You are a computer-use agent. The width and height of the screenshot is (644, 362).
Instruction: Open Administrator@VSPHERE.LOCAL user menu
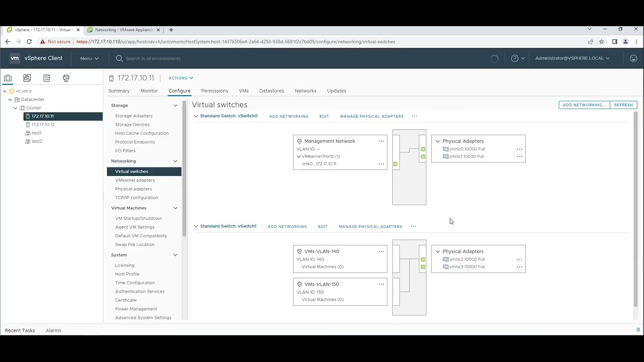coord(573,58)
